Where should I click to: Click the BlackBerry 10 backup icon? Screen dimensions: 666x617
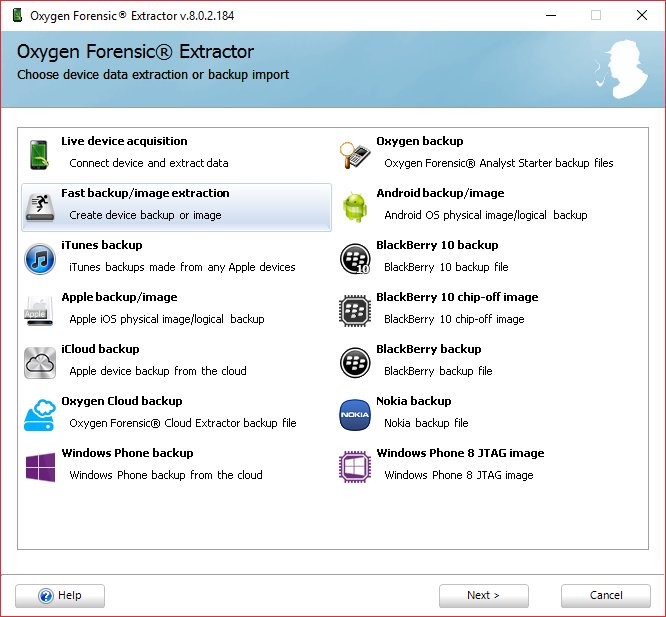coord(355,259)
